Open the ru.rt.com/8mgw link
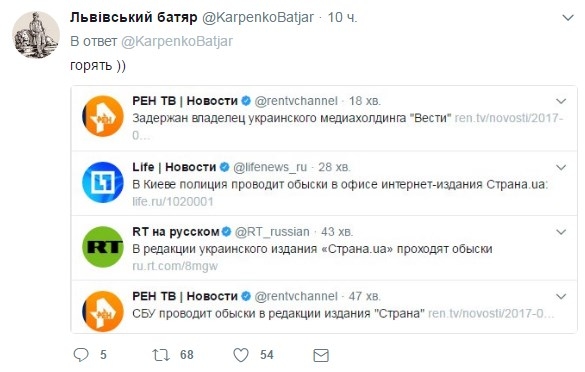Viewport: 585px width, 372px height. coord(175,266)
